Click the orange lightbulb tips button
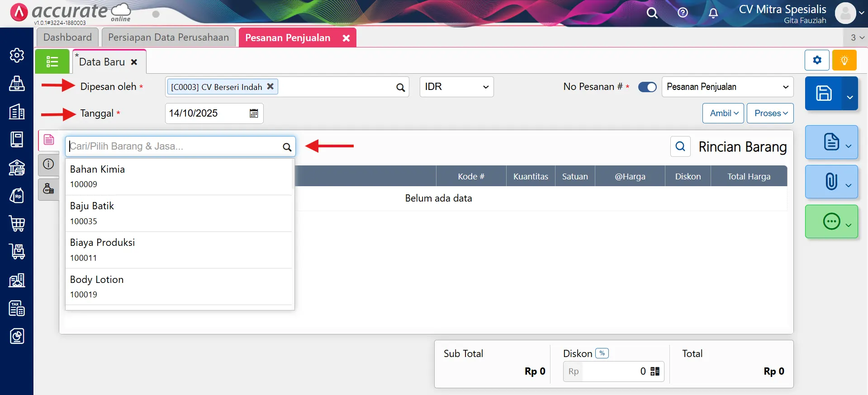The width and height of the screenshot is (868, 395). pos(844,60)
